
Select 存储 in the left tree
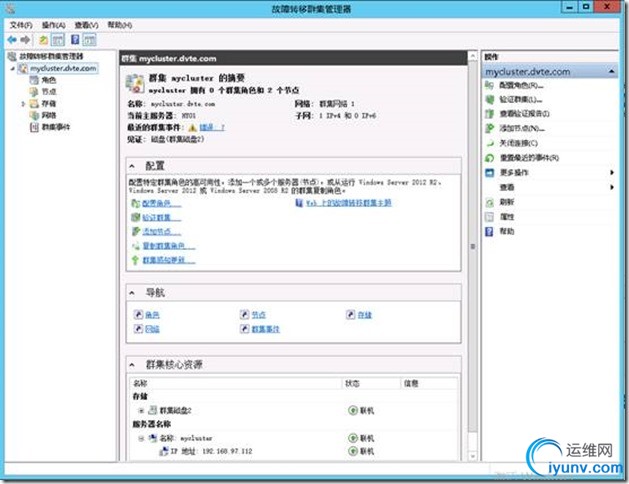tap(49, 103)
